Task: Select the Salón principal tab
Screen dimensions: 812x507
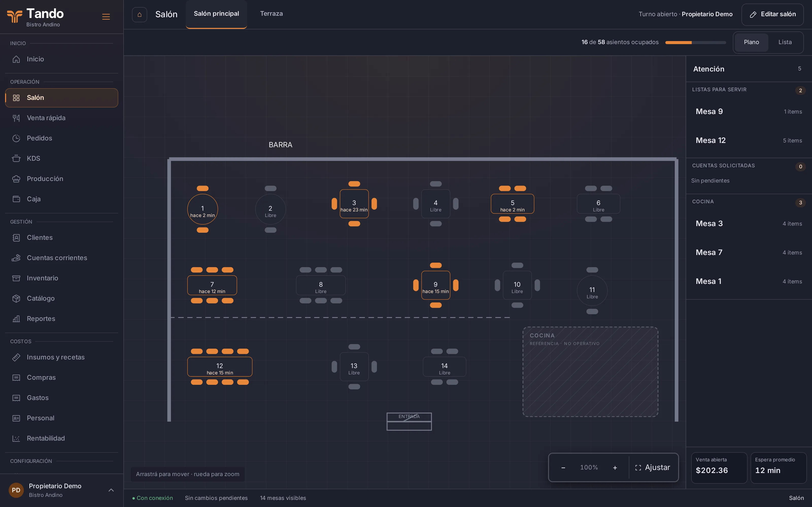Action: click(216, 14)
